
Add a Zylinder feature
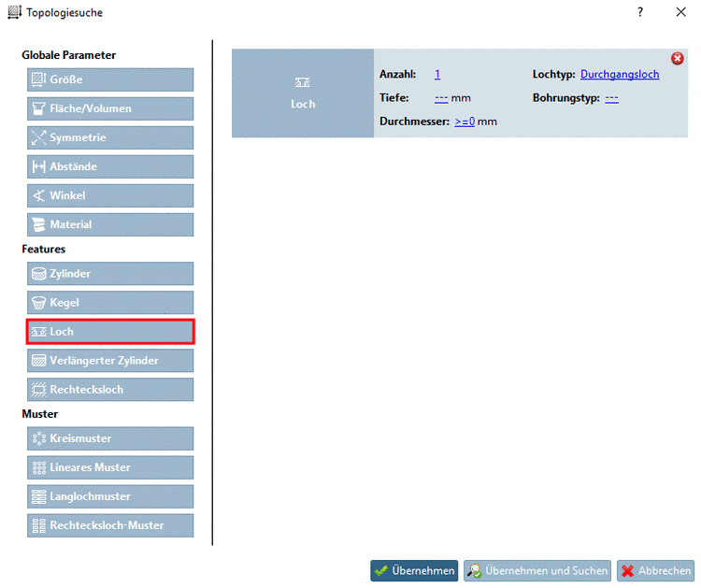point(110,274)
